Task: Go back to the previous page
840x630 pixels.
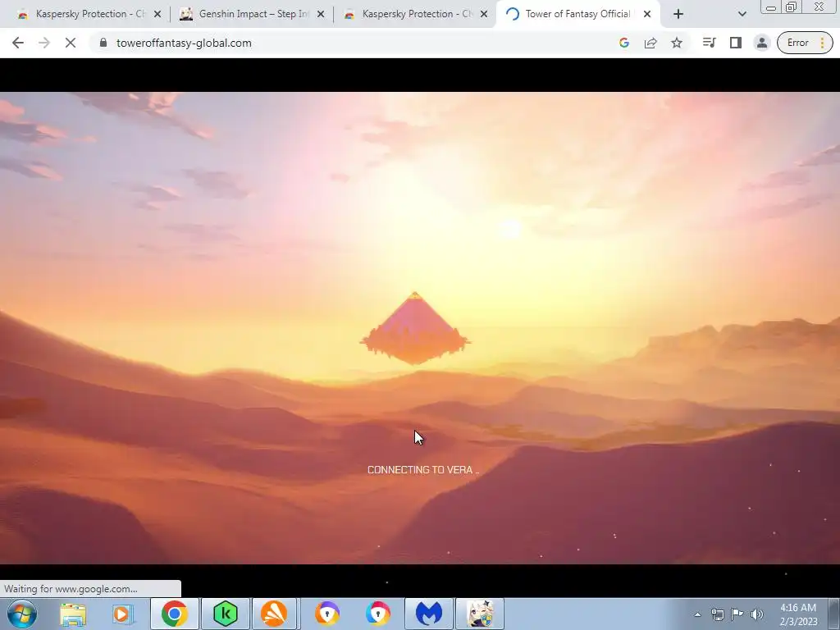Action: (18, 43)
